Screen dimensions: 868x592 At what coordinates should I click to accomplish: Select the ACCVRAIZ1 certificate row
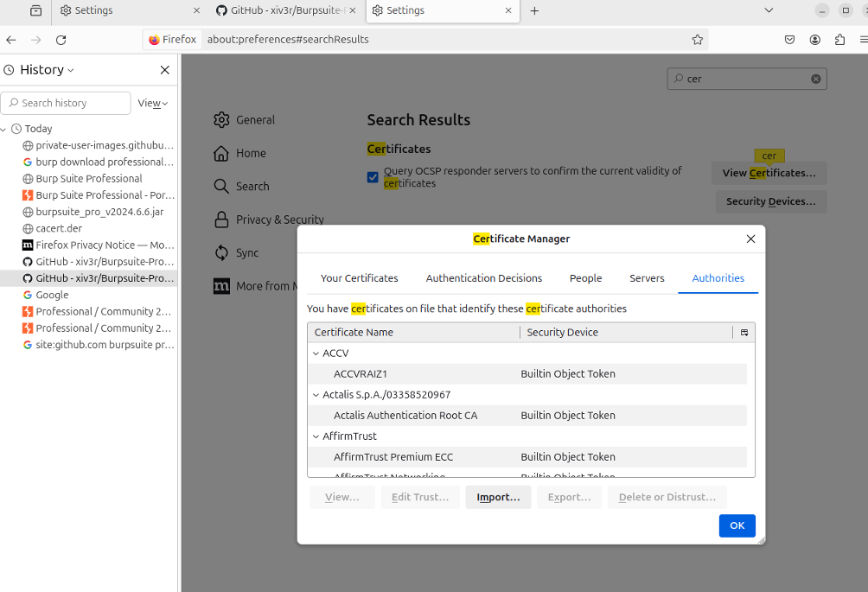[x=527, y=374]
